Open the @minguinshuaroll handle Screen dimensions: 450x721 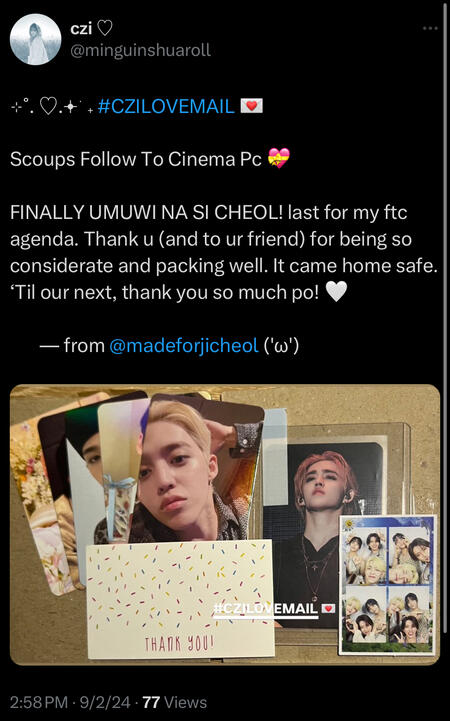[x=140, y=50]
